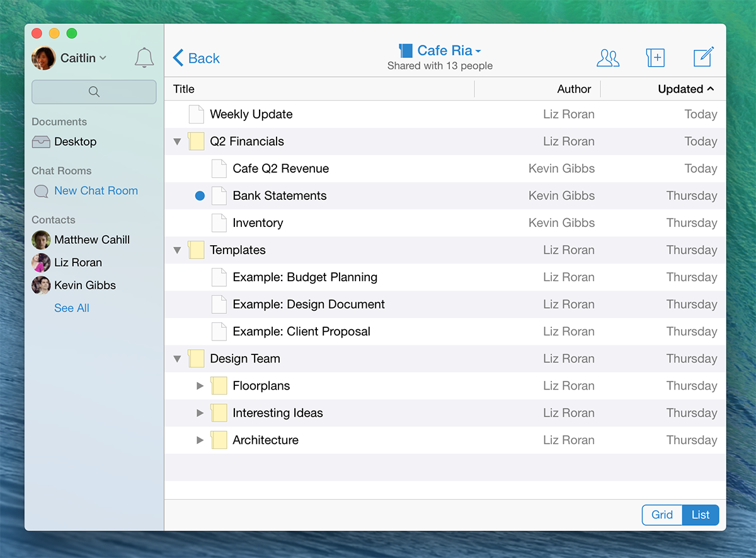
Task: Click the compose new document icon
Action: (x=703, y=57)
